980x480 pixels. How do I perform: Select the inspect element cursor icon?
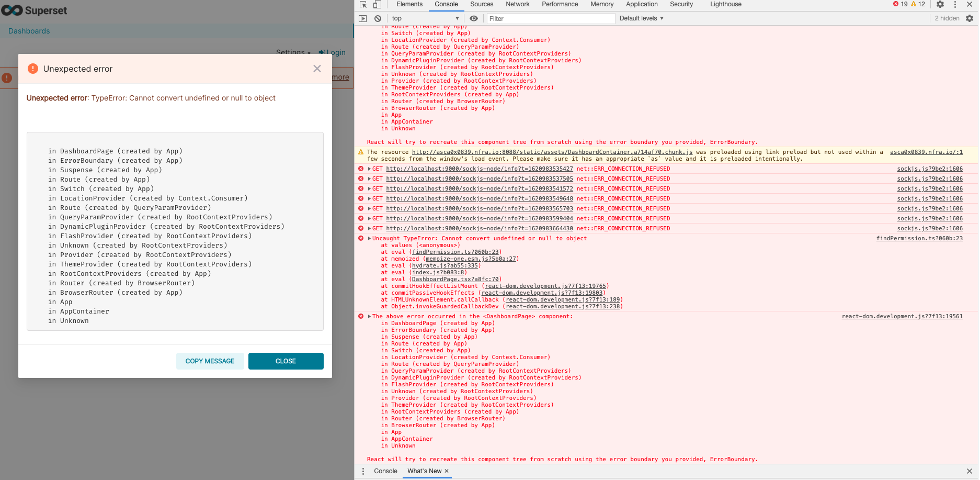click(x=362, y=4)
